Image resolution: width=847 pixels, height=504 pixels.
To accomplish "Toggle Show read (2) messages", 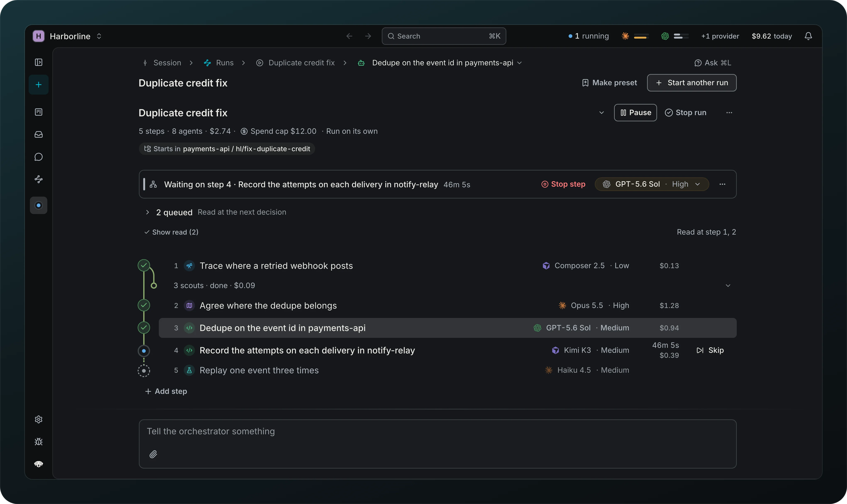I will [x=171, y=232].
